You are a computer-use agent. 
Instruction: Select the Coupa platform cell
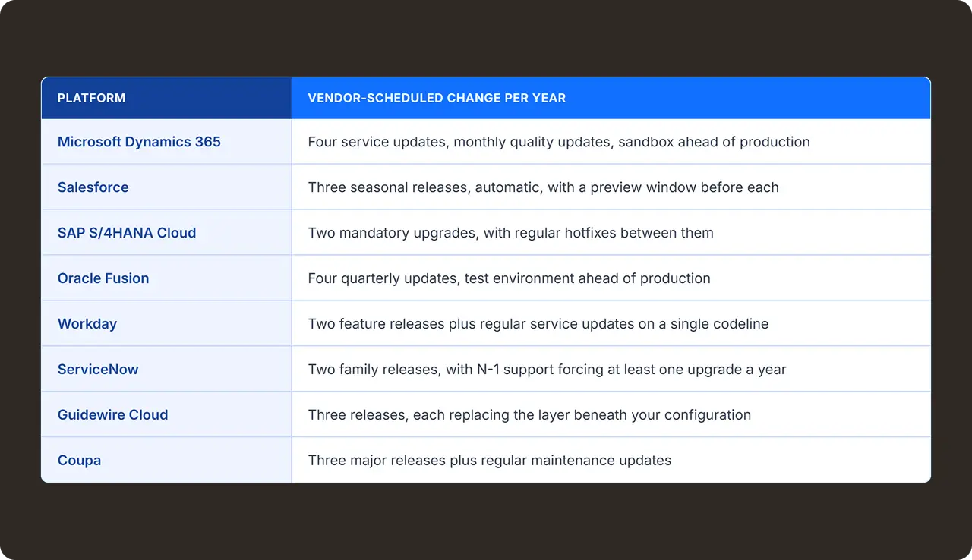pos(166,460)
